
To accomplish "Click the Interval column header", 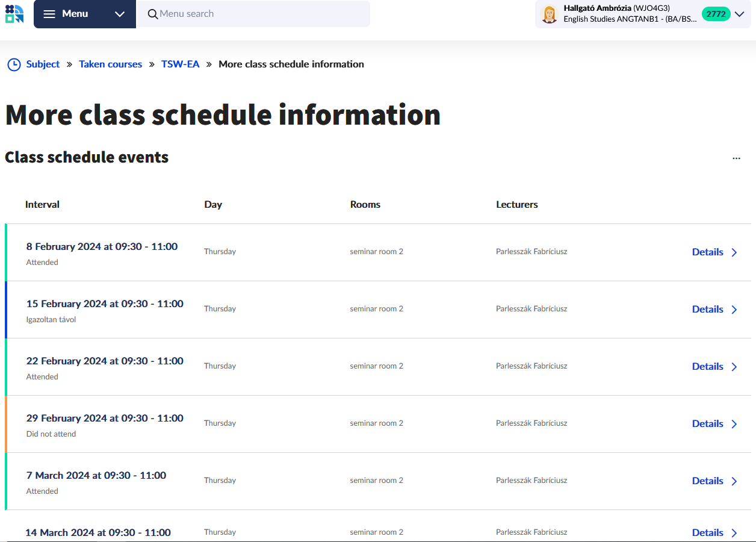I will tap(42, 205).
